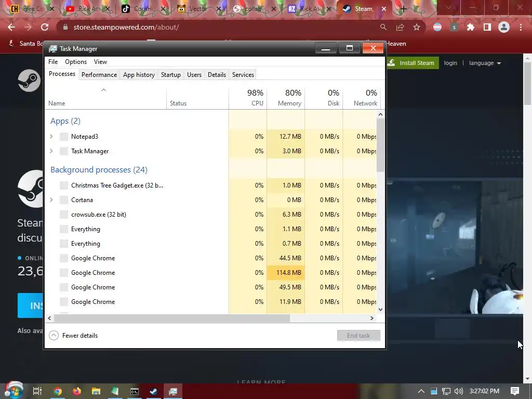
Task: Show hidden system tray icons
Action: [x=421, y=391]
